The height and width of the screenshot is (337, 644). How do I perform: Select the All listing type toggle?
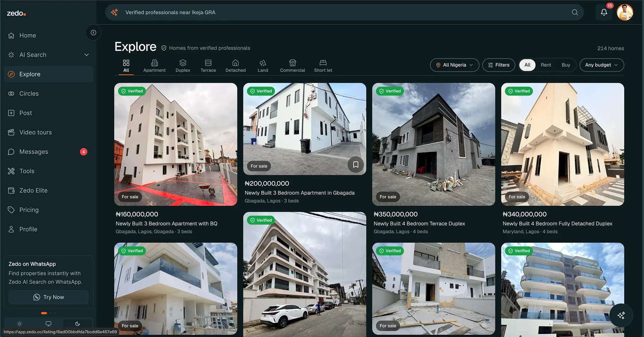coord(527,65)
